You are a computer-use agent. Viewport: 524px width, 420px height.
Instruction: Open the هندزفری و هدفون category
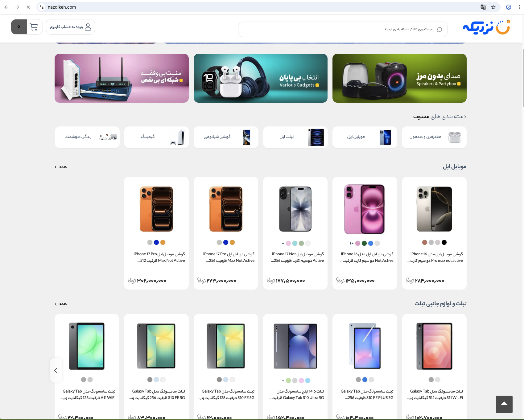click(x=434, y=137)
